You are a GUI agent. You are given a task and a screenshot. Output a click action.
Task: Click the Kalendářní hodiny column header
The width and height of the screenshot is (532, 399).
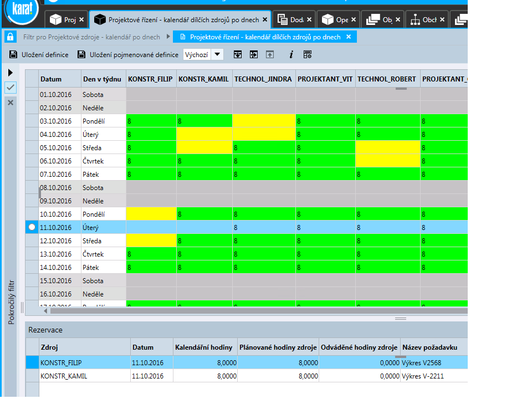pyautogui.click(x=205, y=347)
